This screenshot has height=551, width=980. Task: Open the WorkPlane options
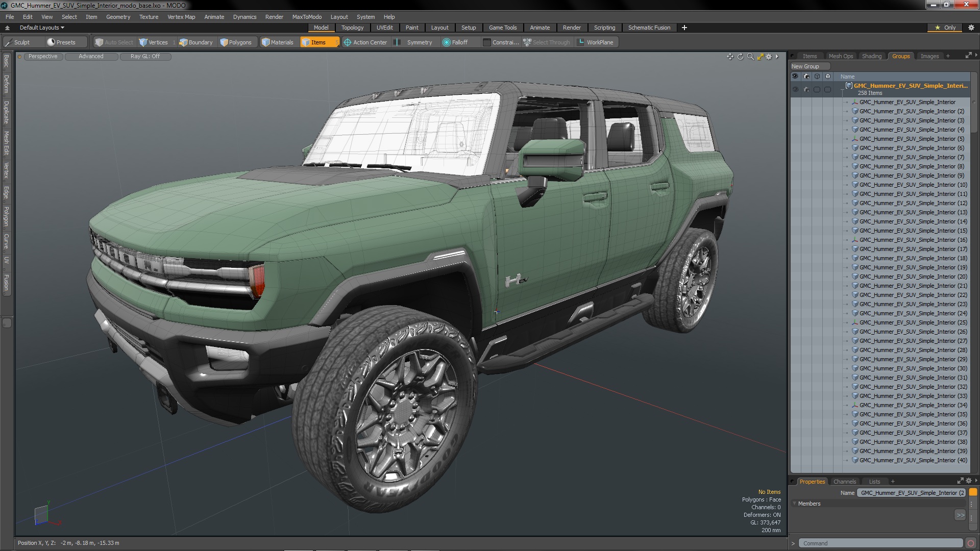(x=596, y=42)
